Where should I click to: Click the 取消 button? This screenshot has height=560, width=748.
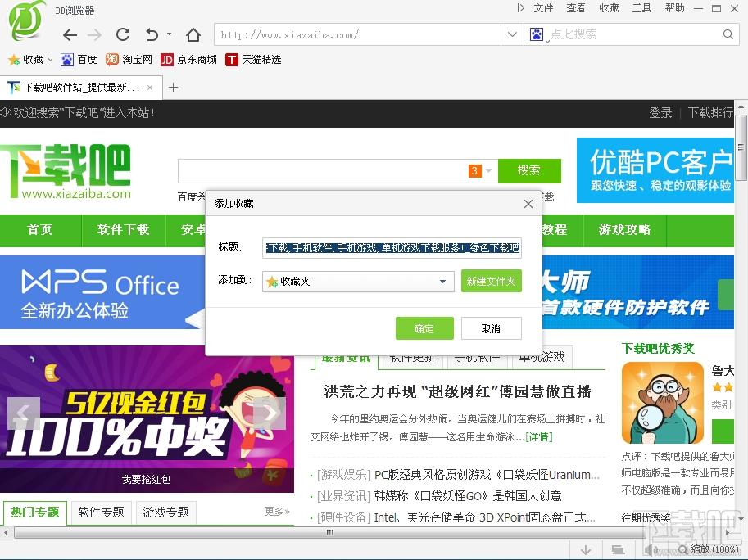pos(492,328)
